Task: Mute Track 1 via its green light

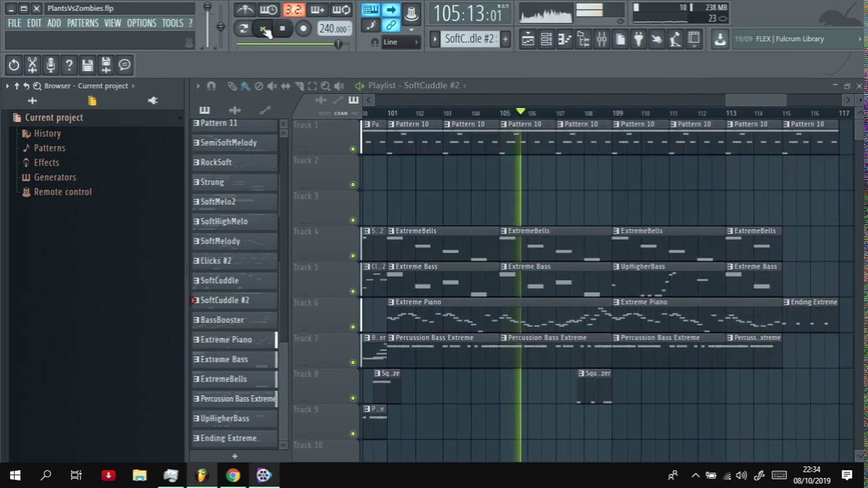Action: point(353,148)
